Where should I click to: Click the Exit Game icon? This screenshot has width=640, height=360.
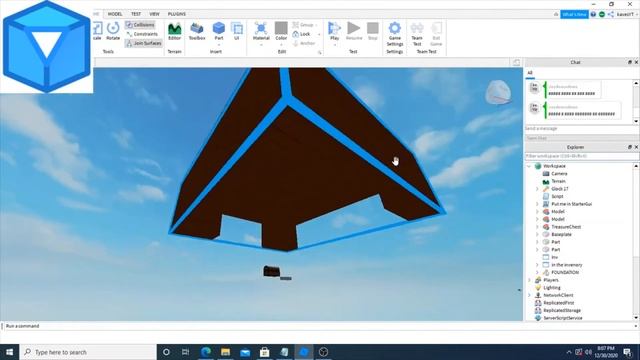click(436, 33)
